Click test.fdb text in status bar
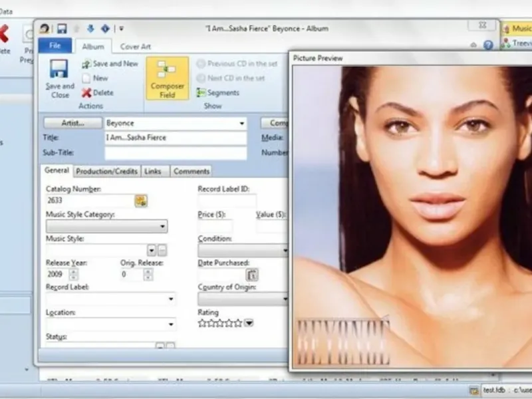Screen dimensions: 532x399 (x=493, y=390)
